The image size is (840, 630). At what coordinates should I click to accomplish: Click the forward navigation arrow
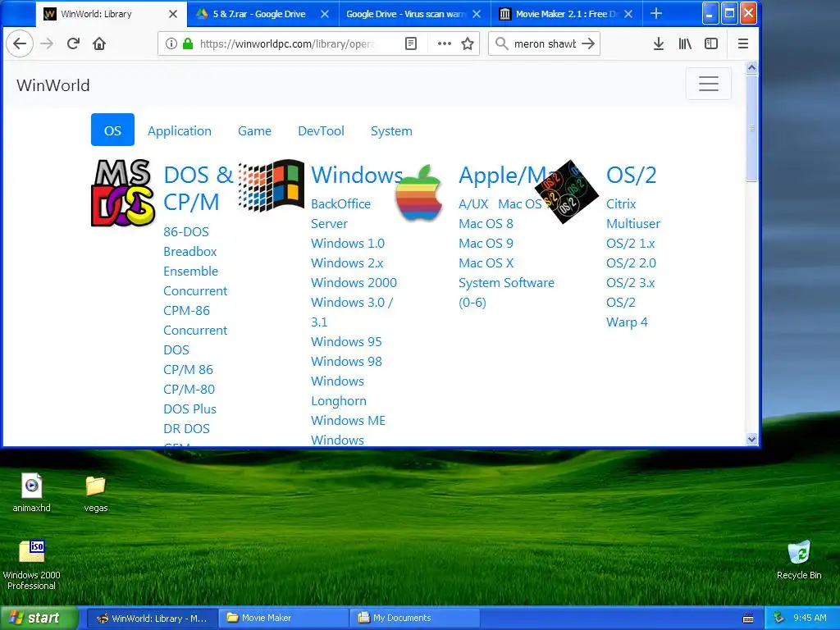point(47,43)
